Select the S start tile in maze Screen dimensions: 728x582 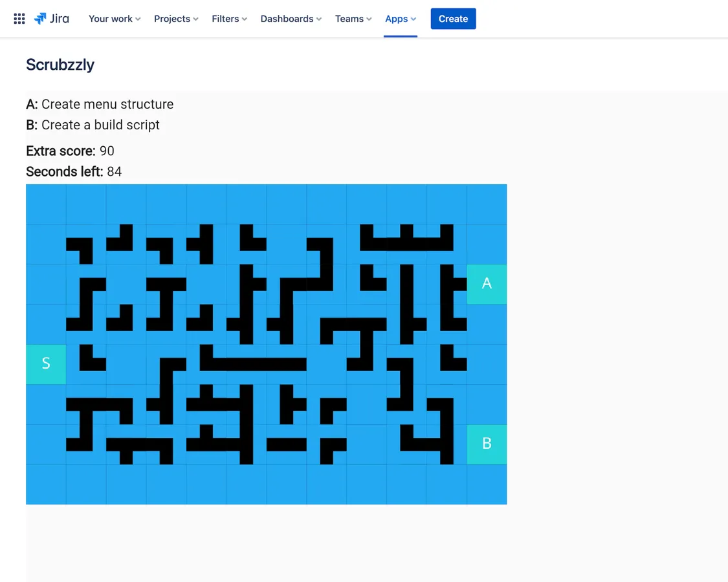coord(46,364)
